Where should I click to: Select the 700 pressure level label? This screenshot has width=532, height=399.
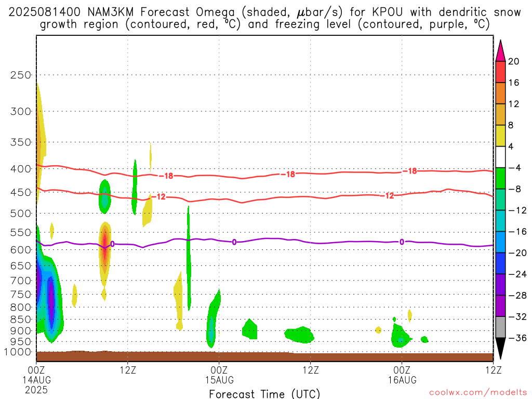pos(21,281)
